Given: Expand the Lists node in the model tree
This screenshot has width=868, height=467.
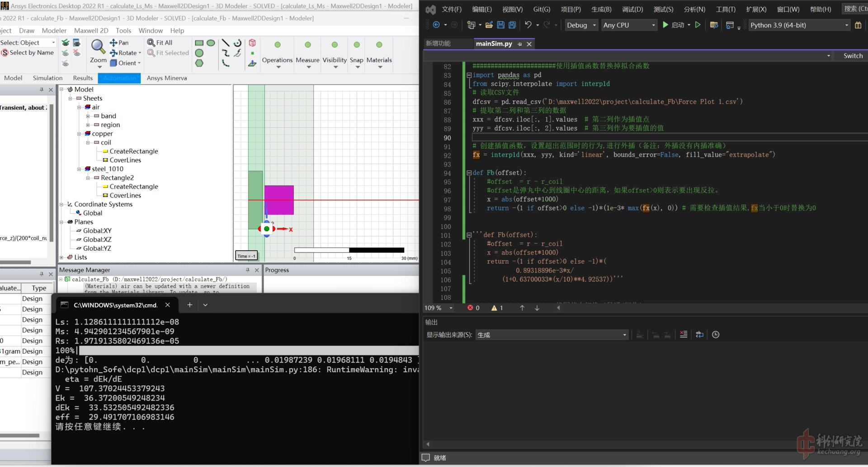Looking at the screenshot, I should [61, 257].
